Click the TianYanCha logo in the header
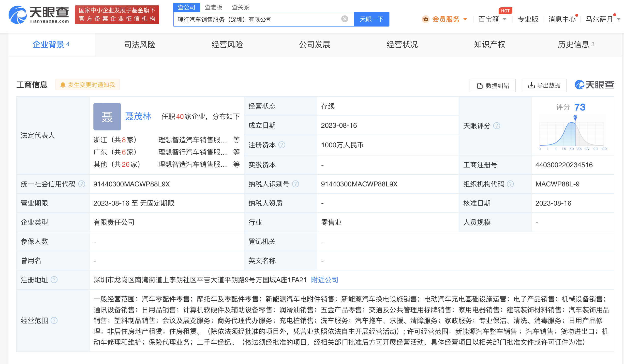The image size is (624, 364). click(39, 15)
